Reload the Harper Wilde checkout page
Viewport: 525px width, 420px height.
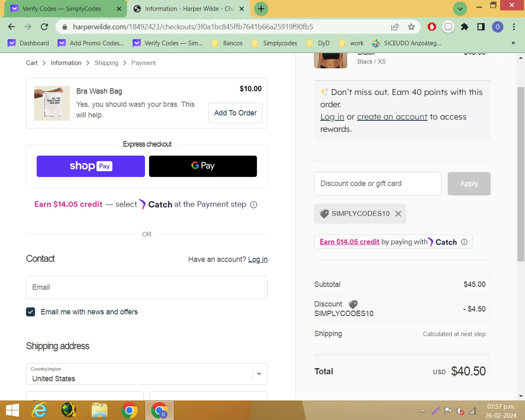pos(44,27)
